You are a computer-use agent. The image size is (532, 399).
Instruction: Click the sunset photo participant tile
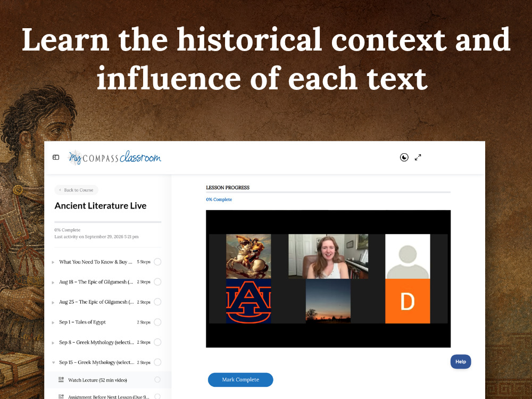pos(328,301)
